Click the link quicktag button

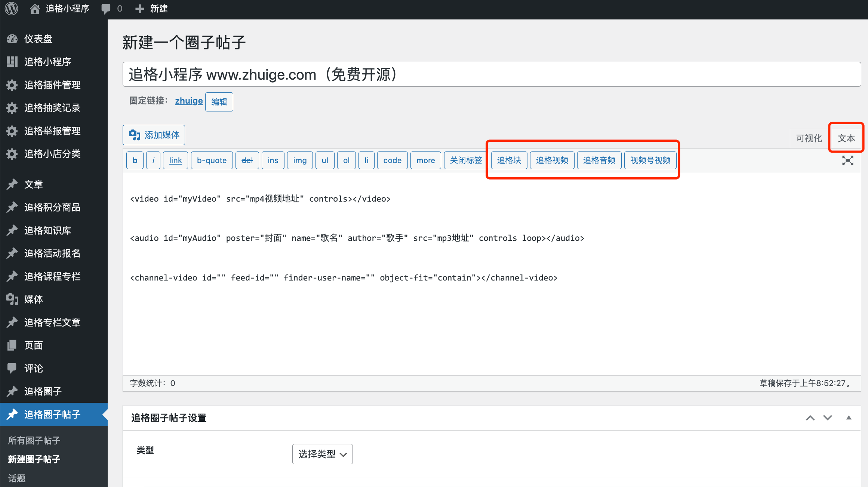pos(175,160)
